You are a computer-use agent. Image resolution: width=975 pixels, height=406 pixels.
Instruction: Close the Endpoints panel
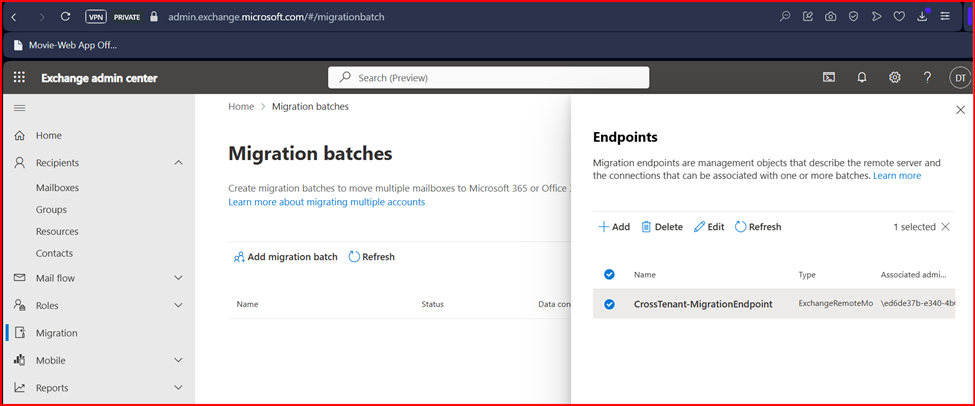pyautogui.click(x=961, y=109)
